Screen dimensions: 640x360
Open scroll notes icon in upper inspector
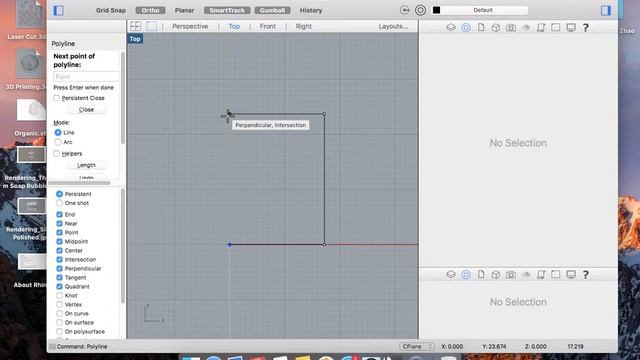(x=541, y=27)
